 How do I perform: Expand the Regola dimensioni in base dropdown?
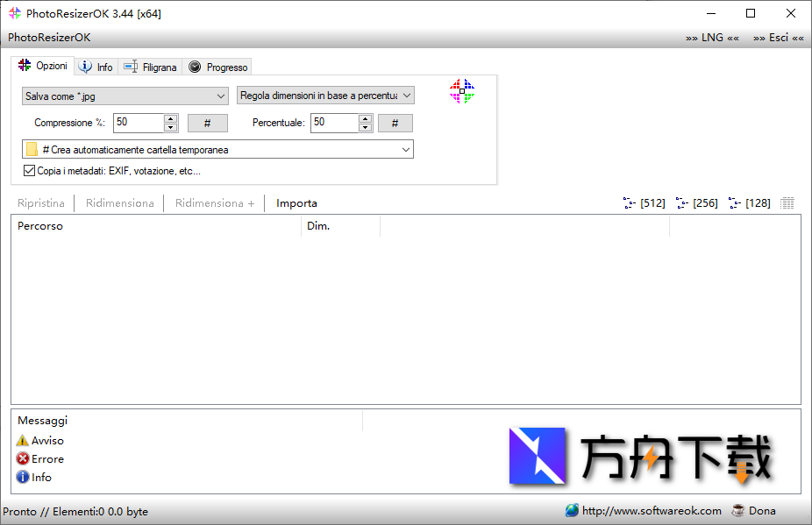coord(325,96)
